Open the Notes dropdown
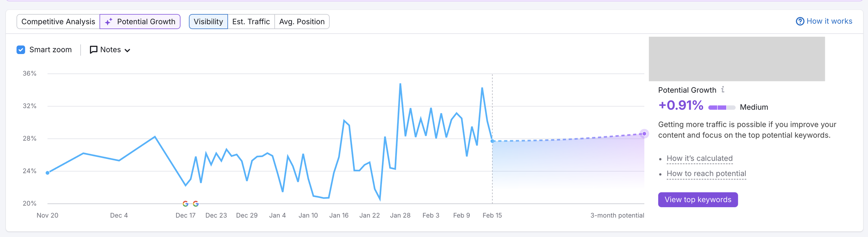 (x=110, y=50)
